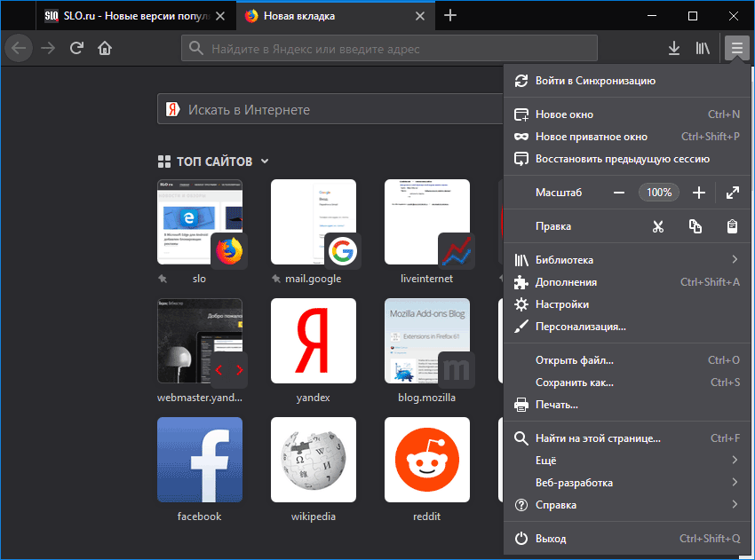Choose Выход to quit Firefox
This screenshot has width=755, height=560.
[627, 538]
